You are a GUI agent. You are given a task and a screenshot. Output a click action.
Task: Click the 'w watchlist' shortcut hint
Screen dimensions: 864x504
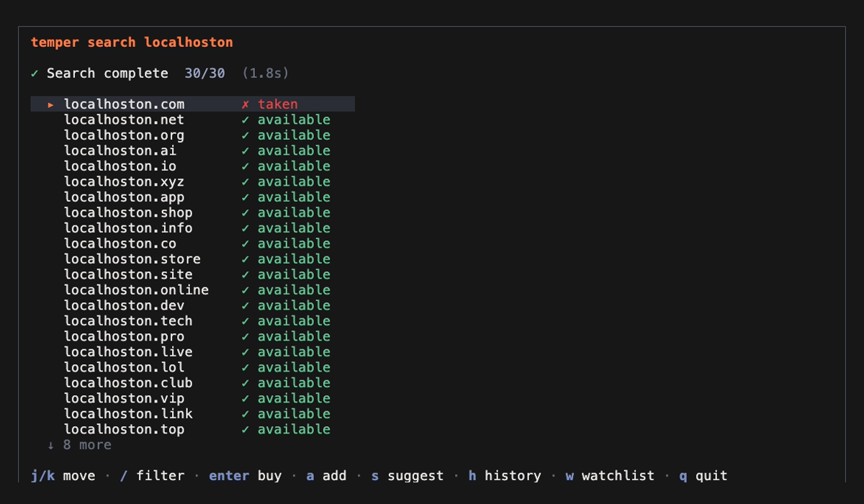click(x=610, y=476)
